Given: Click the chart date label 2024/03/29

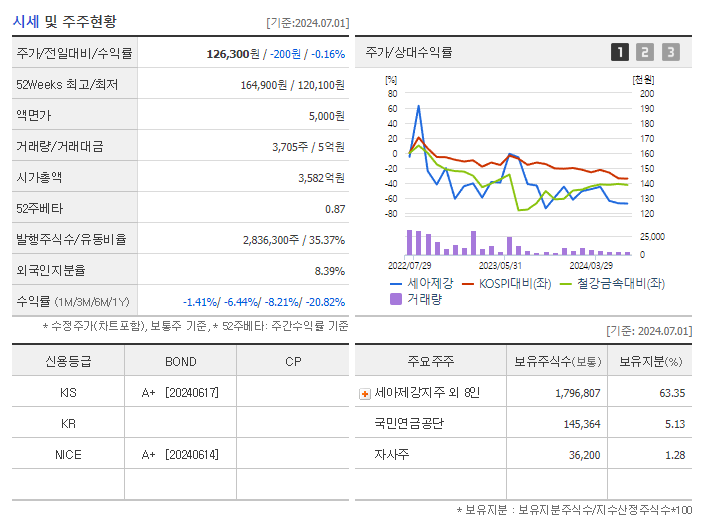Looking at the screenshot, I should coord(591,266).
